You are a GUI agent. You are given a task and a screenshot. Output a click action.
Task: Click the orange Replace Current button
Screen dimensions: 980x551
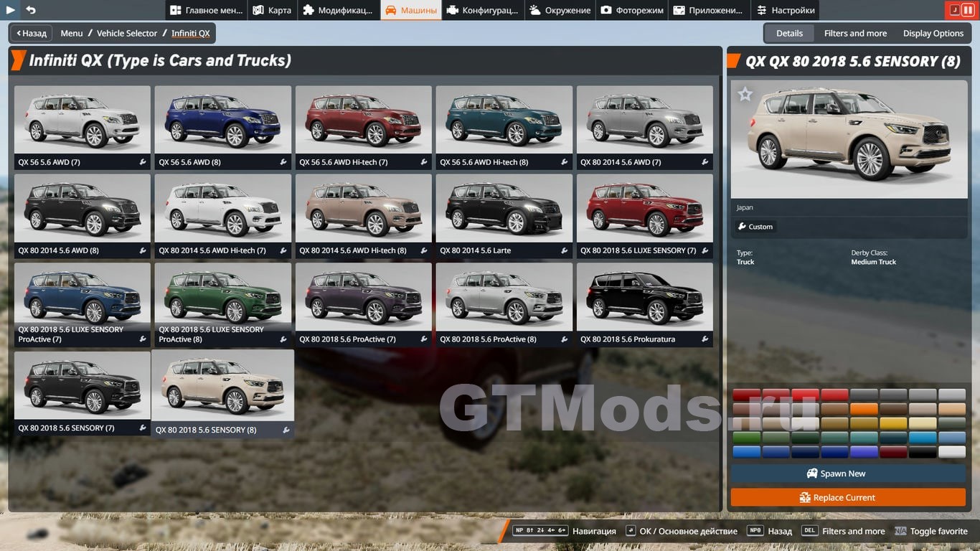(848, 497)
